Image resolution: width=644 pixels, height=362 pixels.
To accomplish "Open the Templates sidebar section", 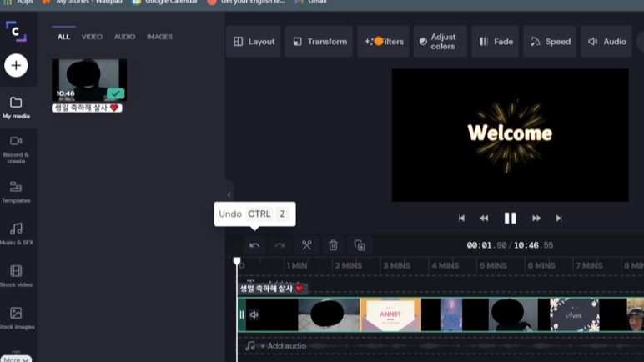I will [x=16, y=193].
